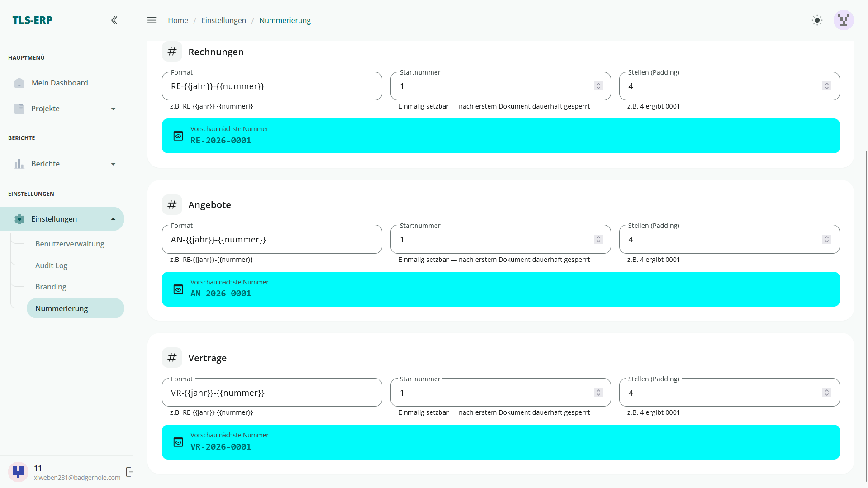The image size is (868, 488).
Task: Adjust Rechnungen Startnummer spinner arrows
Action: (x=598, y=86)
